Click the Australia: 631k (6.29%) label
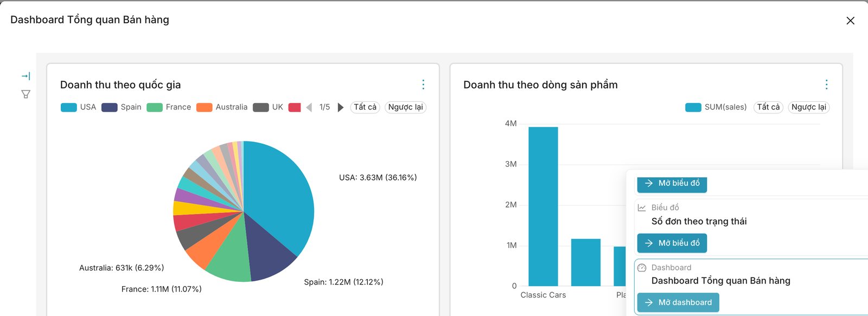Viewport: 868px width, 316px height. [x=122, y=268]
